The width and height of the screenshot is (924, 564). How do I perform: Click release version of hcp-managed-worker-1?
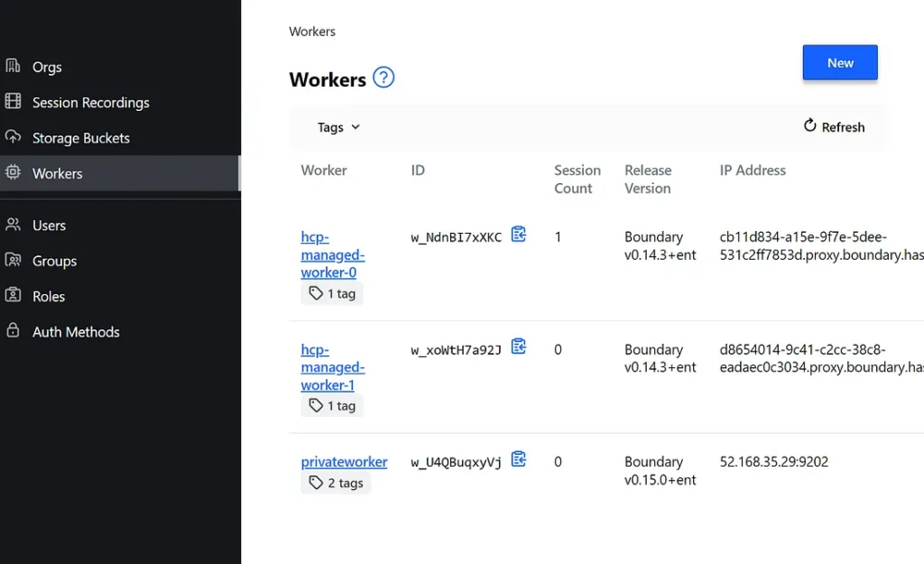coord(660,358)
